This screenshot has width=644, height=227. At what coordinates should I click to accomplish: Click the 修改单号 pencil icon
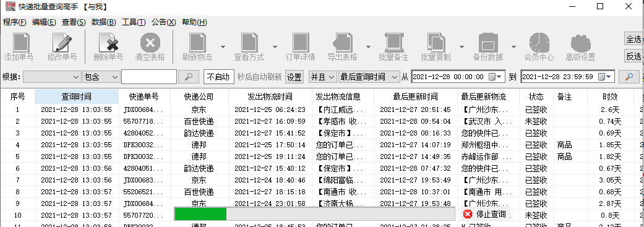tap(62, 43)
